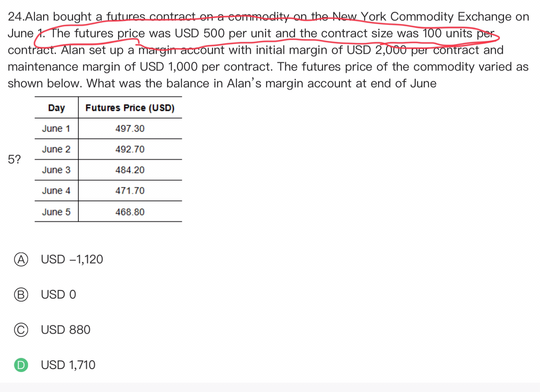
Task: Click the 492.70 price cell
Action: (130, 150)
